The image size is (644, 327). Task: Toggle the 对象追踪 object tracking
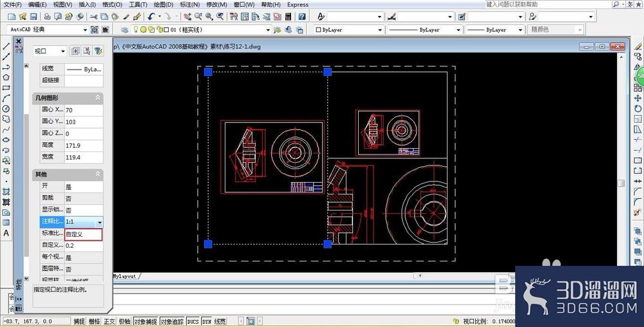[172, 321]
